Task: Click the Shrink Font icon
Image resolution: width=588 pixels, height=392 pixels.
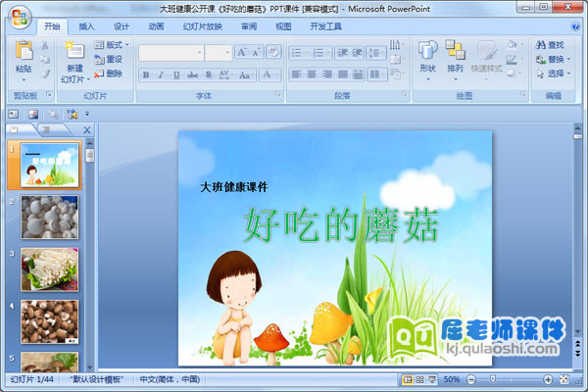Action: tap(256, 52)
